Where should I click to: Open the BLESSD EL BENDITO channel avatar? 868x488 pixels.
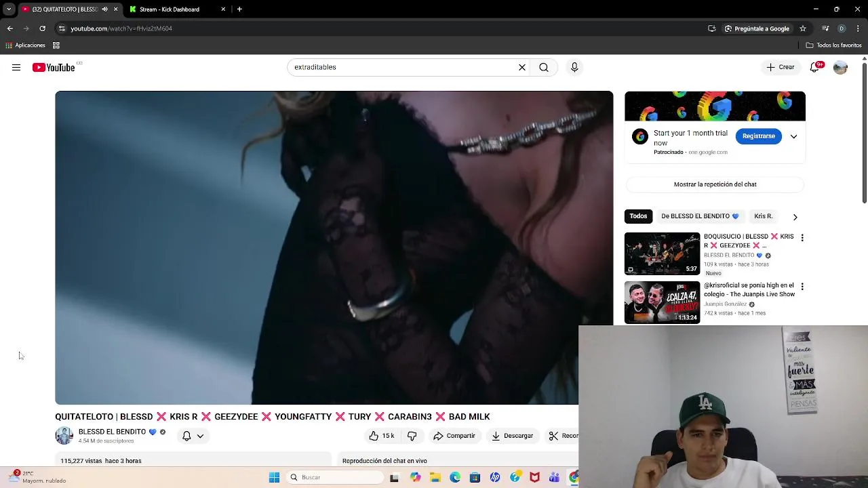tap(64, 436)
